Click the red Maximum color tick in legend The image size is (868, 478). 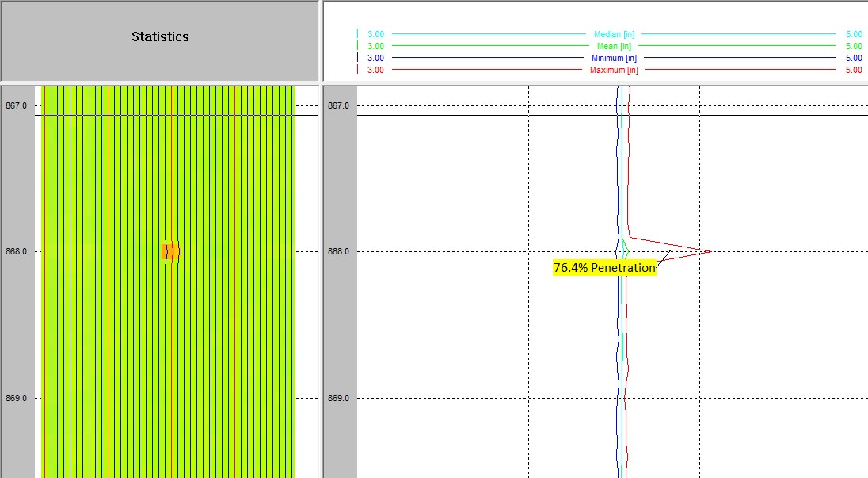click(358, 70)
